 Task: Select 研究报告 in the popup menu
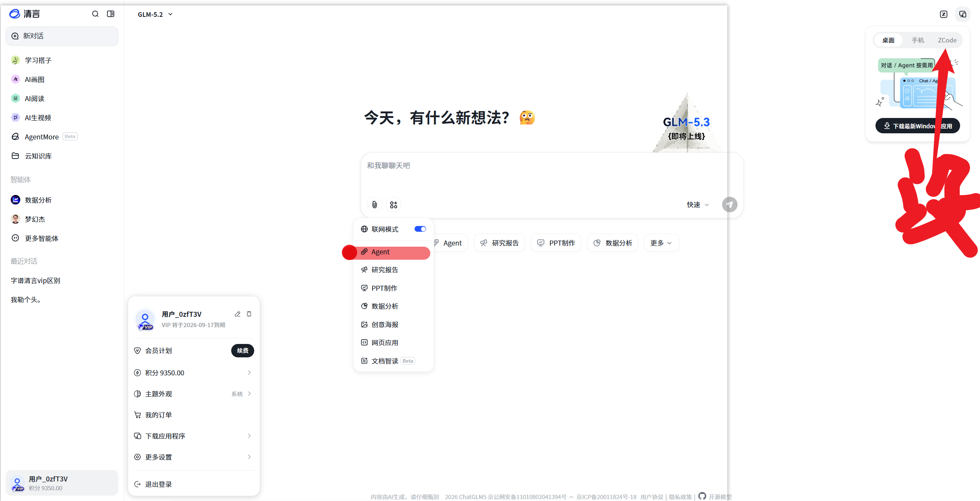point(394,270)
